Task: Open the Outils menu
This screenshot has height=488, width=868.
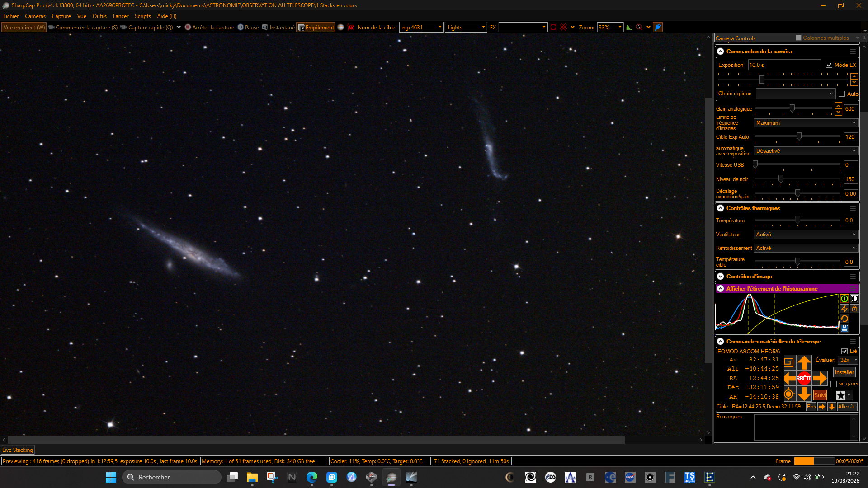Action: pos(99,16)
